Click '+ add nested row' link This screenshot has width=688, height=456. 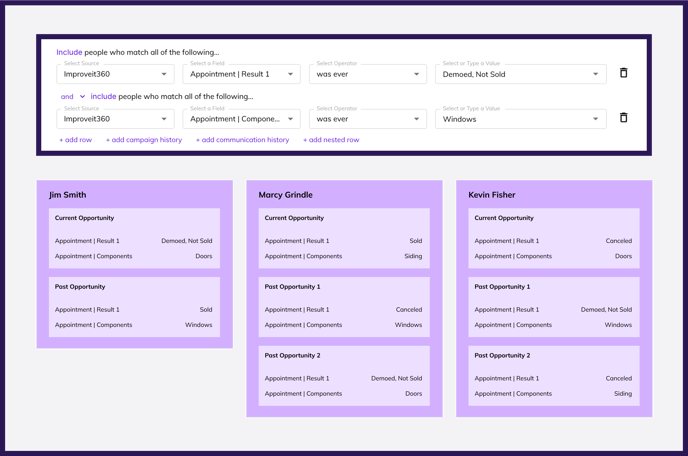331,140
